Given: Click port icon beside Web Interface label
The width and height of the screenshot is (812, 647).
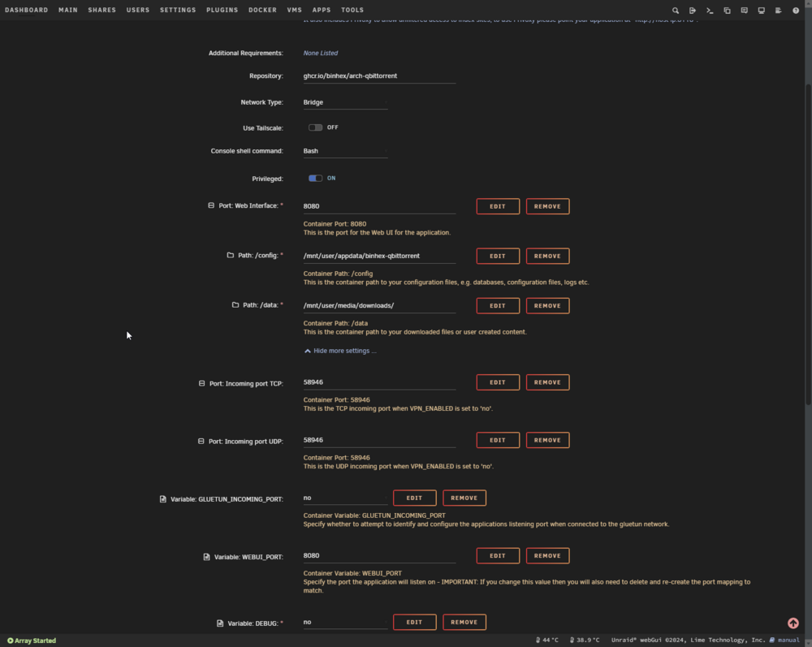Looking at the screenshot, I should pyautogui.click(x=211, y=205).
